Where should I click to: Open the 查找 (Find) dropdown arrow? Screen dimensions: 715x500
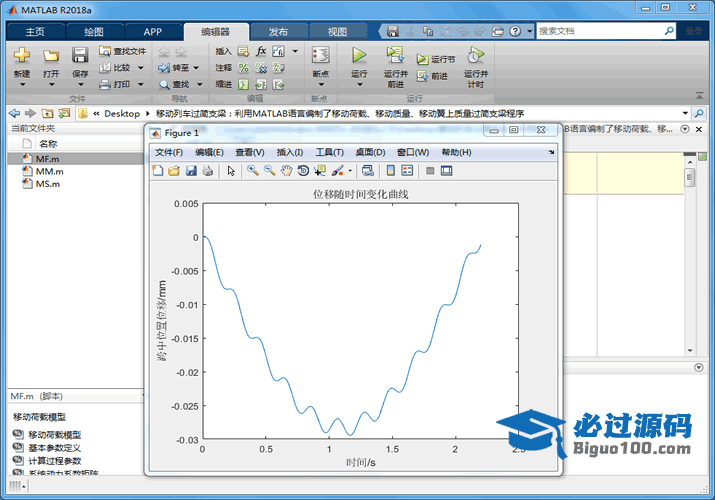click(199, 84)
